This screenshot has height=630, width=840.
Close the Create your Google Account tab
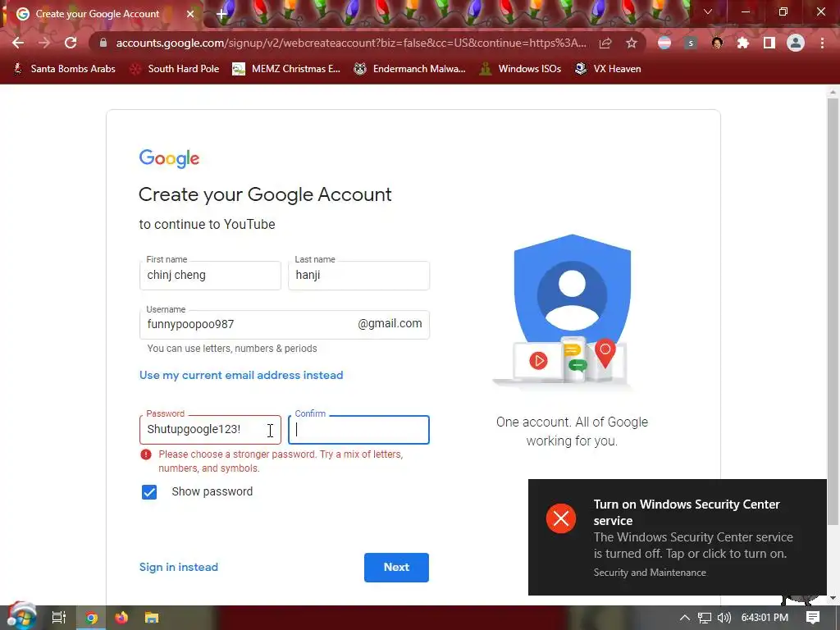click(190, 14)
